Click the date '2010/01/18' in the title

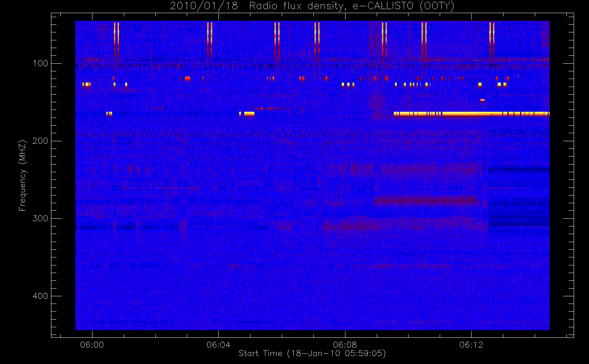204,6
